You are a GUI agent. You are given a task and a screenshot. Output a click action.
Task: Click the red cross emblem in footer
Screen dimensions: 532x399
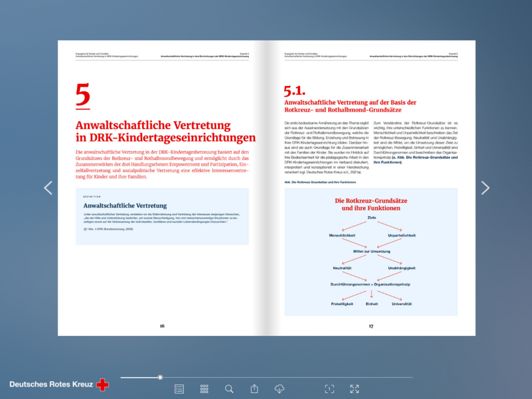103,385
